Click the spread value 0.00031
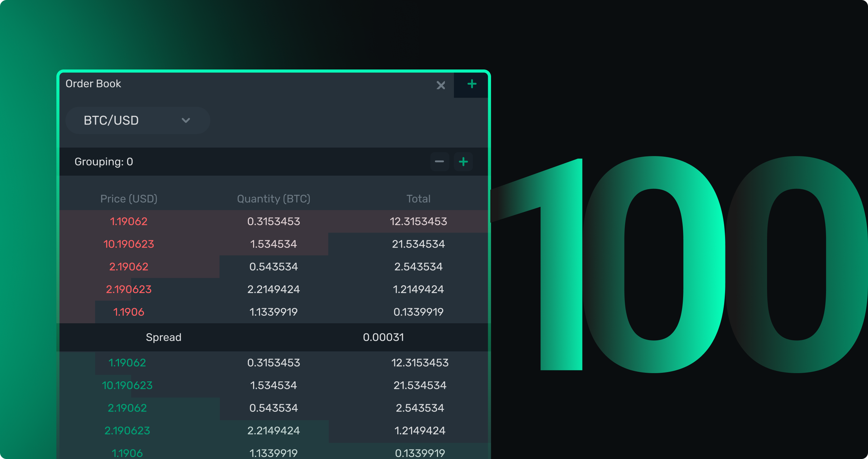 384,337
